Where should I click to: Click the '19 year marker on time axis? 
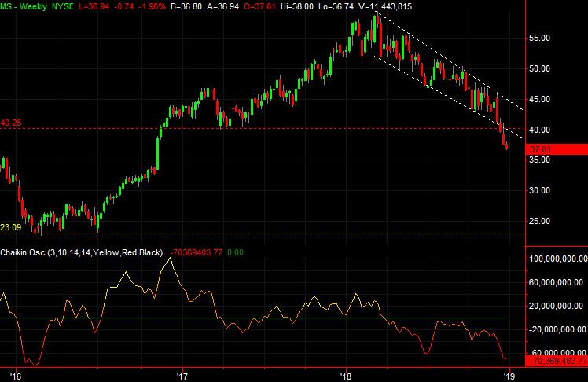click(x=509, y=376)
